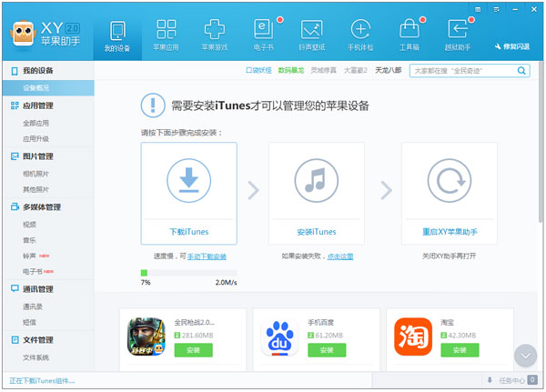Click the circular restart arrow icon
The height and width of the screenshot is (392, 546).
click(x=450, y=180)
